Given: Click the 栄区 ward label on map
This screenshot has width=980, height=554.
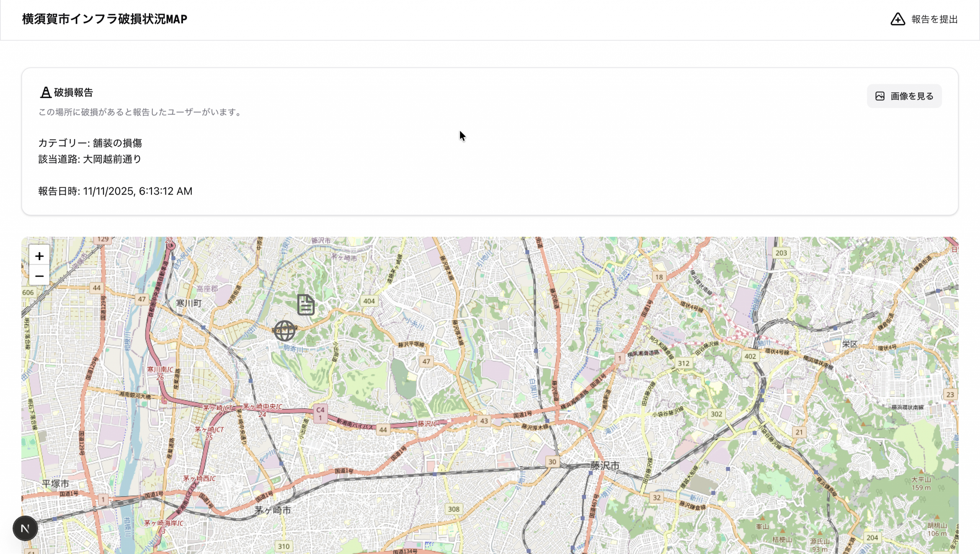Looking at the screenshot, I should click(849, 344).
